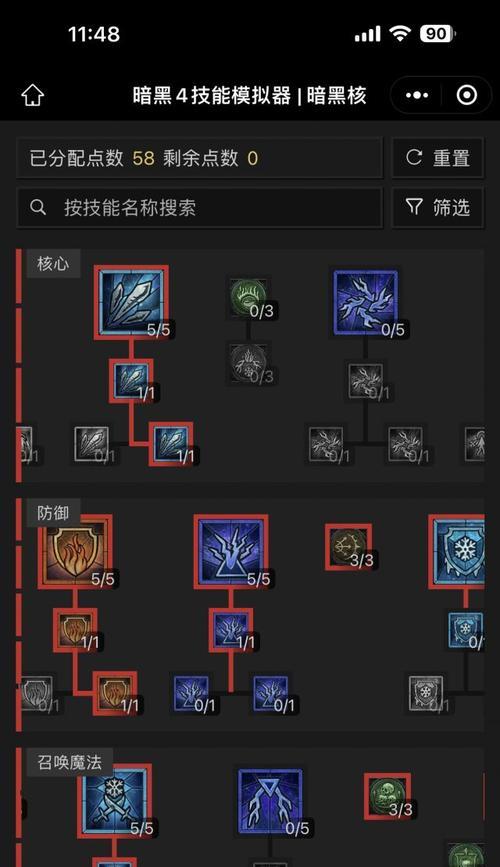
Task: Select the green skull passive node 3/3
Action: (387, 796)
